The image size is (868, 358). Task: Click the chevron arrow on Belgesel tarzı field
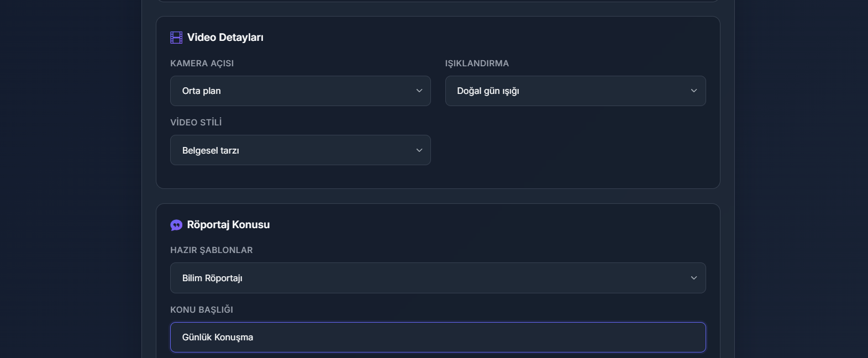419,150
